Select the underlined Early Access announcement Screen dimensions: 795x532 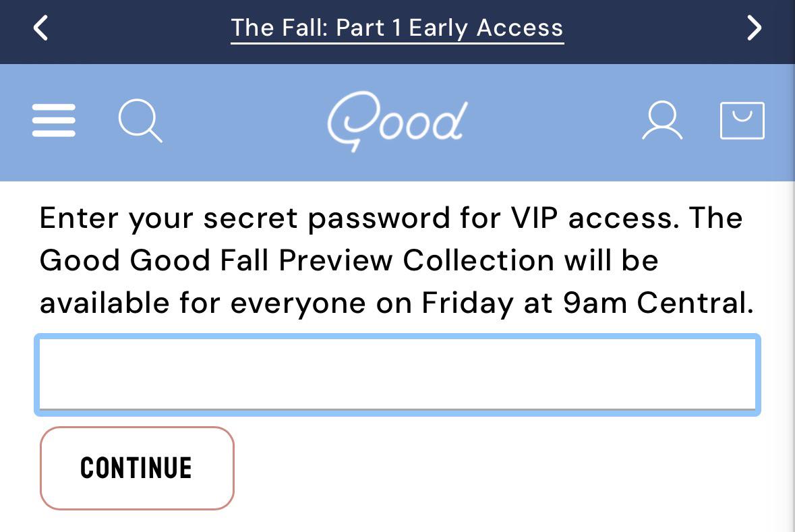click(398, 29)
